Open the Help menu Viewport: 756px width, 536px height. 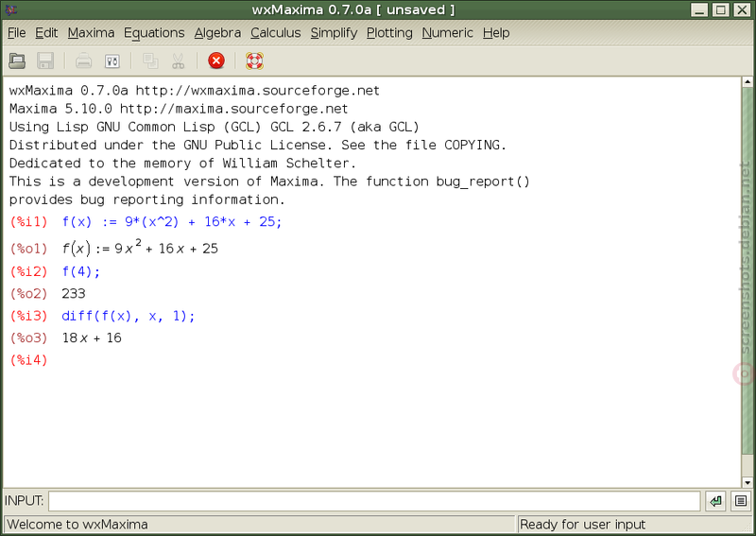pyautogui.click(x=496, y=33)
